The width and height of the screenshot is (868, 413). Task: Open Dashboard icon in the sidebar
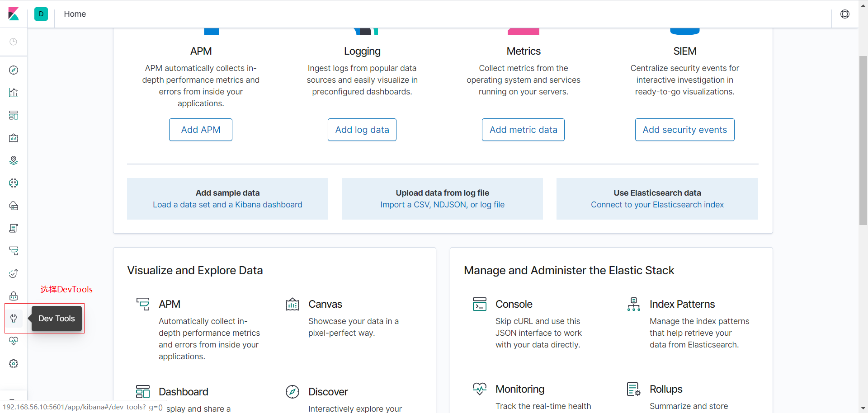[x=14, y=115]
